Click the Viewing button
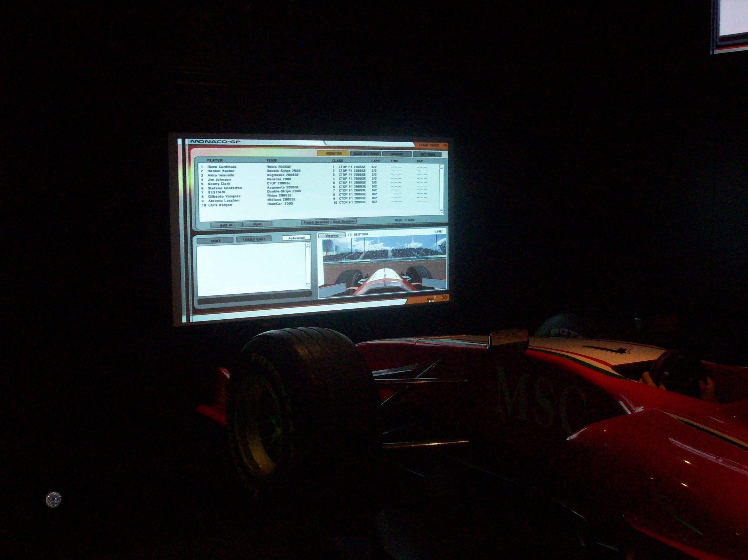 coord(332,235)
